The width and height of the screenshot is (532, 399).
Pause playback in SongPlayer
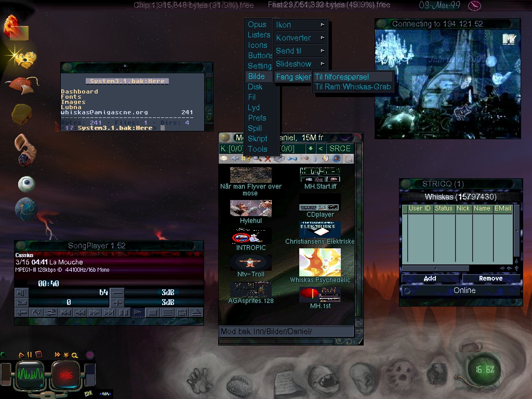(x=124, y=313)
